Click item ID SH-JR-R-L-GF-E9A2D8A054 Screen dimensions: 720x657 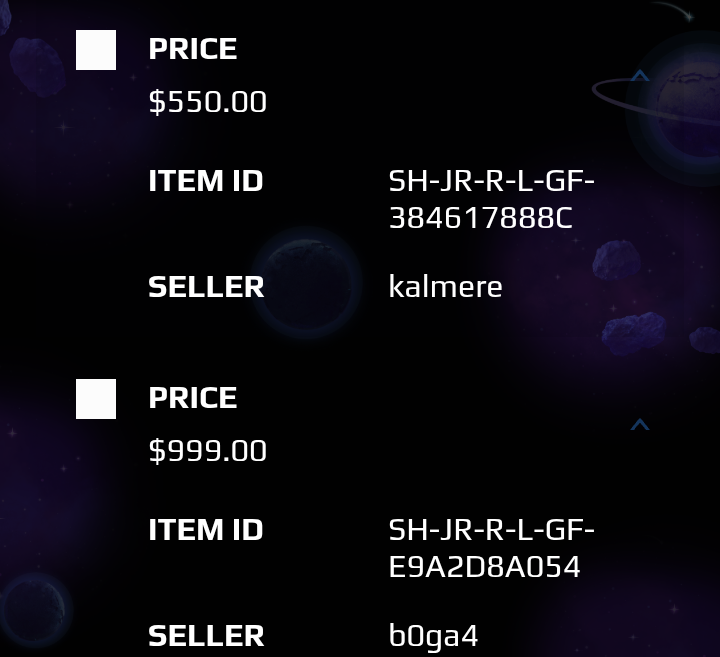click(x=491, y=548)
